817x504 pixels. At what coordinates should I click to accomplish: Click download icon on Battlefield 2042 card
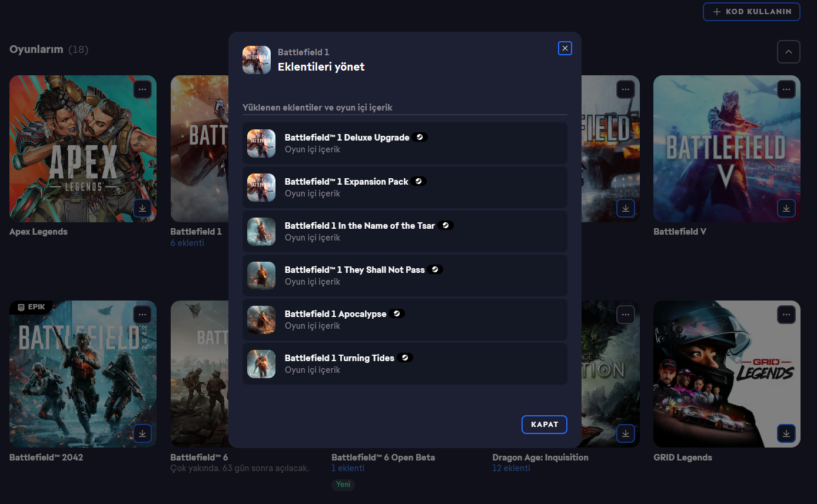[x=142, y=433]
